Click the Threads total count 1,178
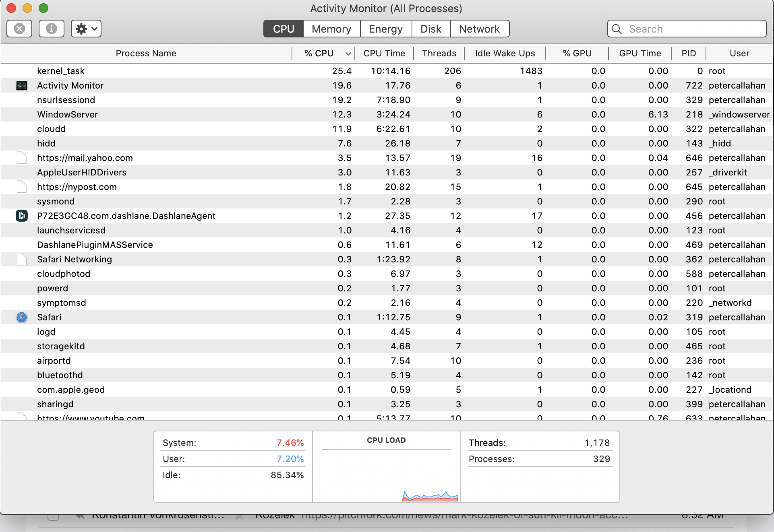Image resolution: width=774 pixels, height=532 pixels. point(597,443)
